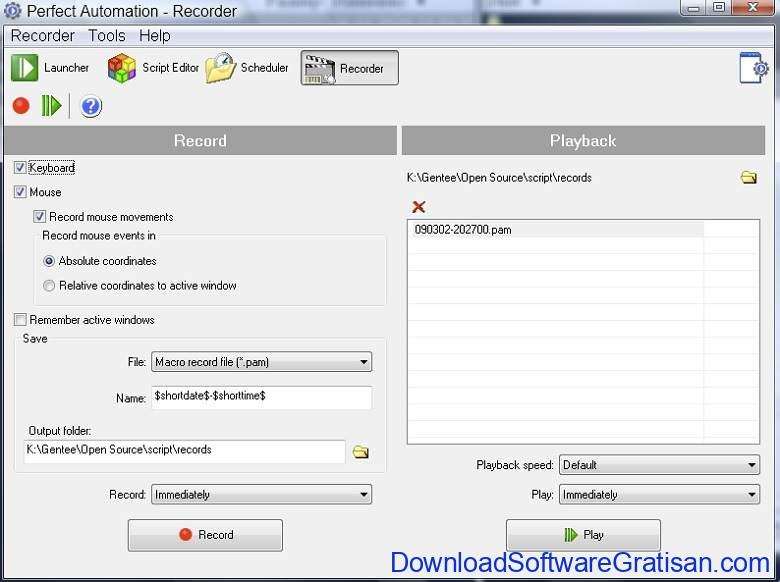Click the playback folder path text
Screen dimensions: 780x582
point(499,178)
